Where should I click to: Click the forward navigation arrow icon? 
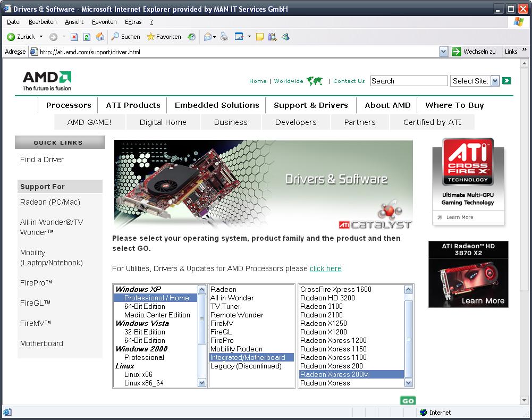(53, 37)
